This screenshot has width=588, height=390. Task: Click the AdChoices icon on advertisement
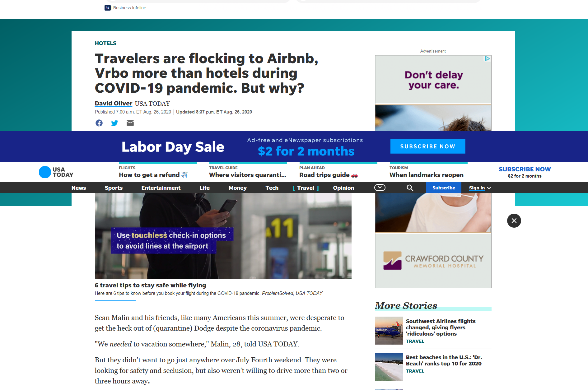click(x=488, y=58)
